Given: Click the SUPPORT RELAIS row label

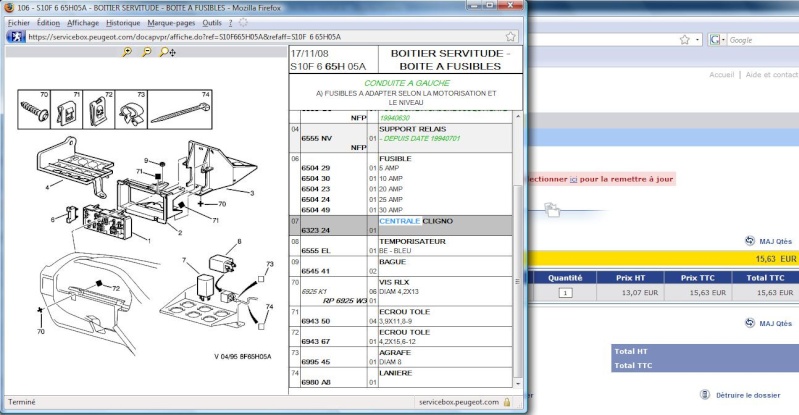Looking at the screenshot, I should coord(412,129).
